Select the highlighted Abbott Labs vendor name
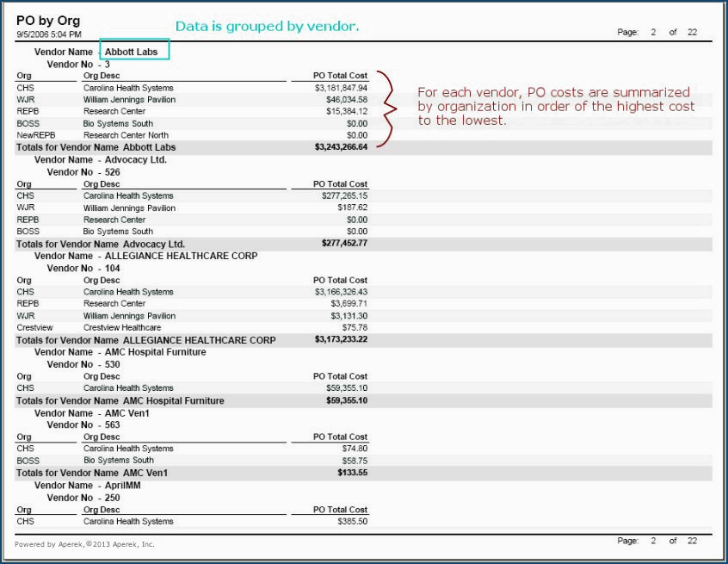Viewport: 728px width, 564px height. click(x=131, y=52)
